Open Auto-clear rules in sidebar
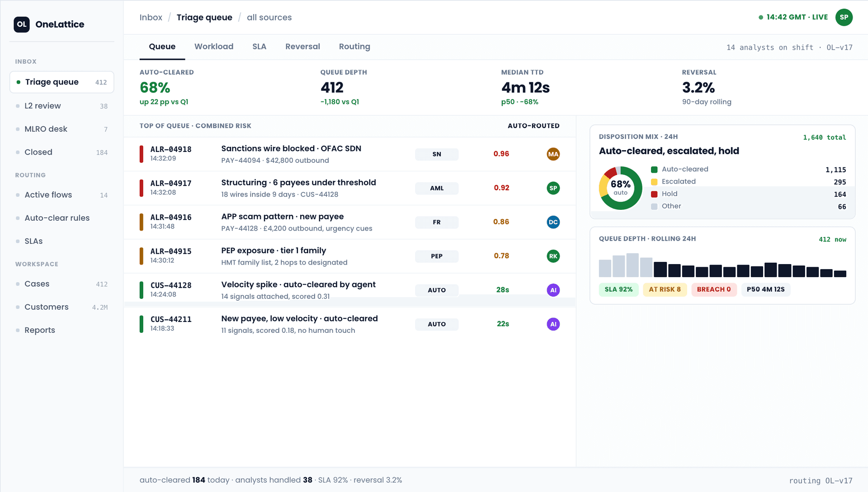868x492 pixels. 62,218
